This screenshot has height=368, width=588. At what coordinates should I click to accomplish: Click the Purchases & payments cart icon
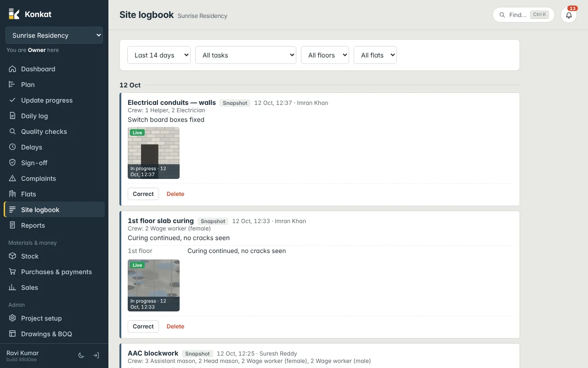pyautogui.click(x=12, y=272)
